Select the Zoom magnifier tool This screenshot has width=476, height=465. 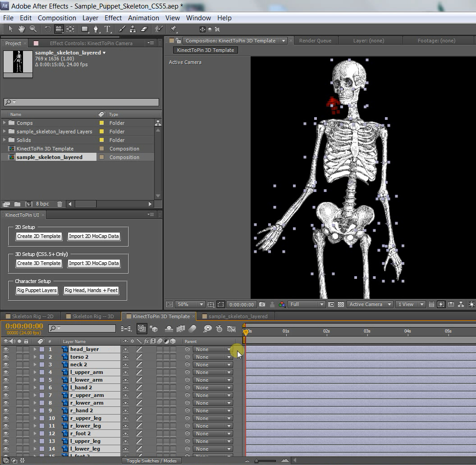tap(33, 29)
